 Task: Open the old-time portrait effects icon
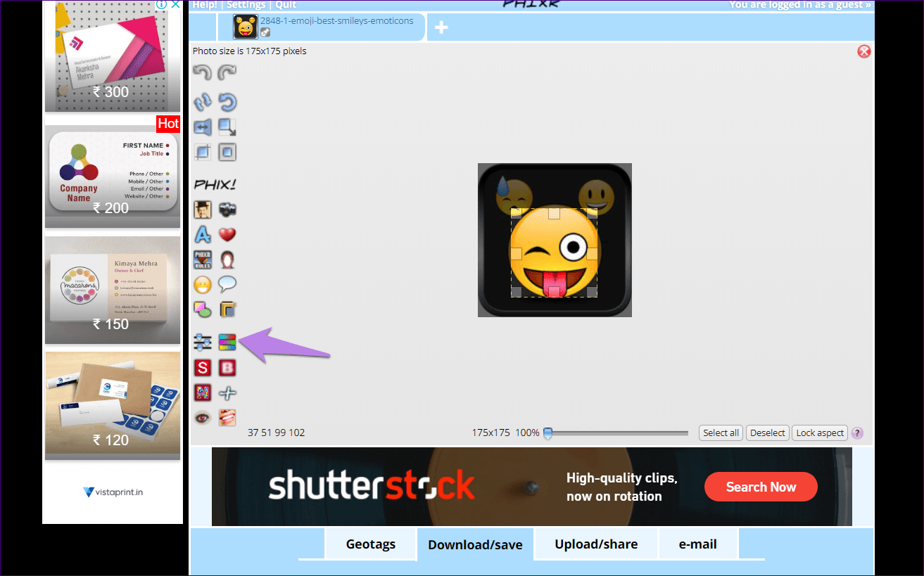pos(203,210)
